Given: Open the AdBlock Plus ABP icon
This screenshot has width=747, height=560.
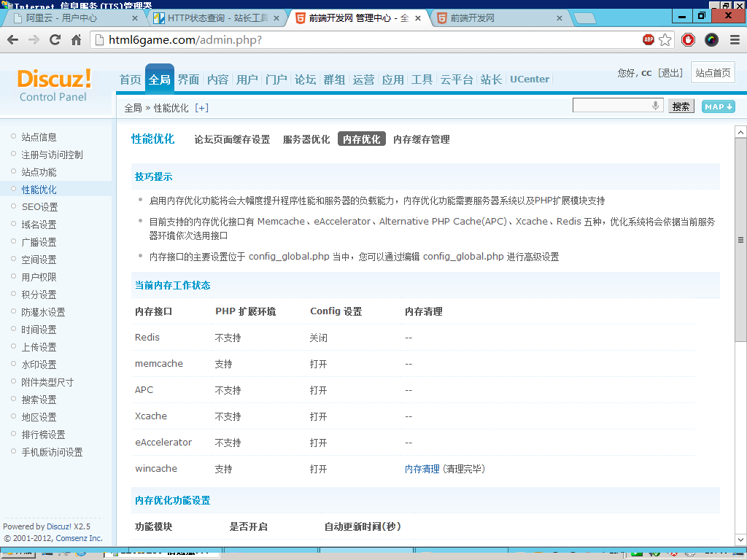Looking at the screenshot, I should 648,40.
